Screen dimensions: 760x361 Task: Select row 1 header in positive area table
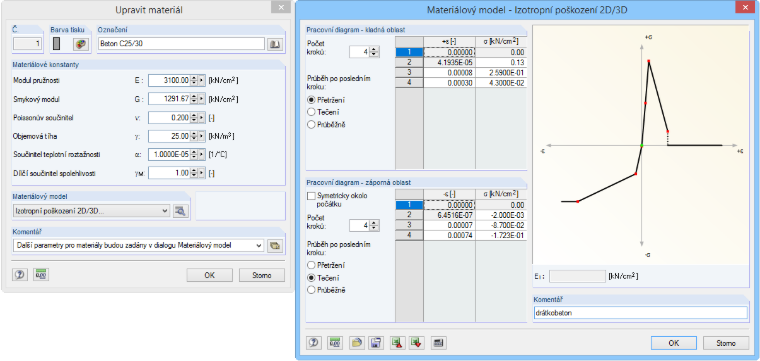click(410, 52)
